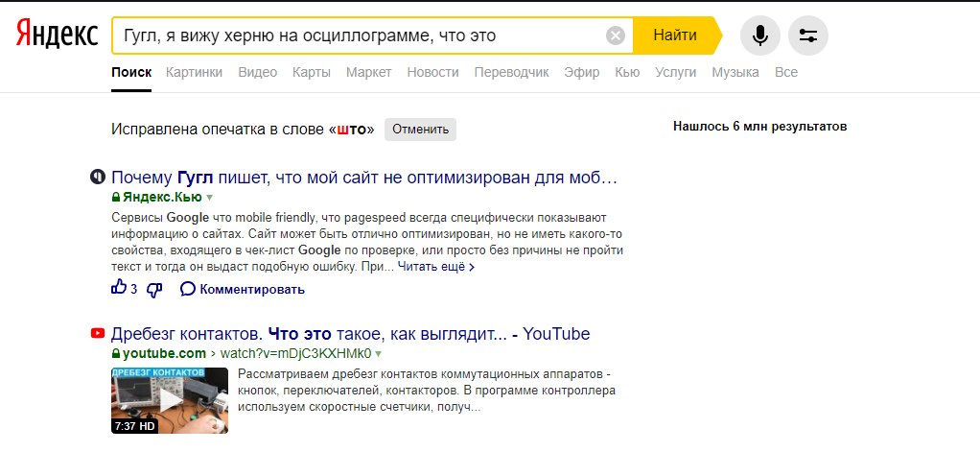Open the Услуги tab
980x452 pixels.
click(x=676, y=73)
